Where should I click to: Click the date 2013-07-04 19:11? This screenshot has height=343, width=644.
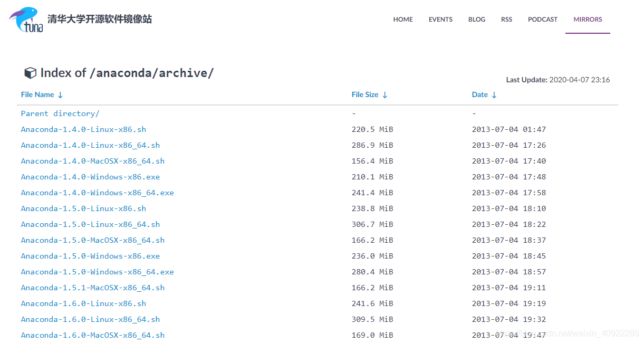pos(509,288)
